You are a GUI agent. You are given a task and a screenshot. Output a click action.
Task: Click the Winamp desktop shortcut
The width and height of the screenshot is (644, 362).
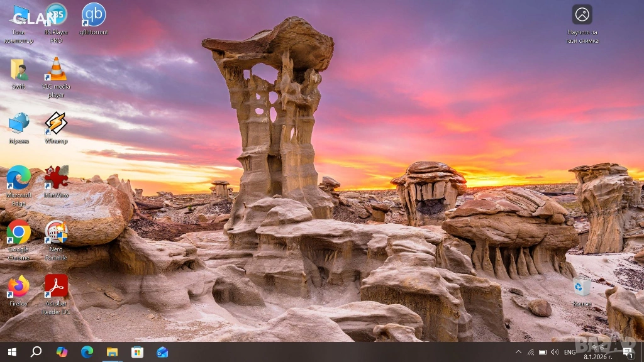56,124
